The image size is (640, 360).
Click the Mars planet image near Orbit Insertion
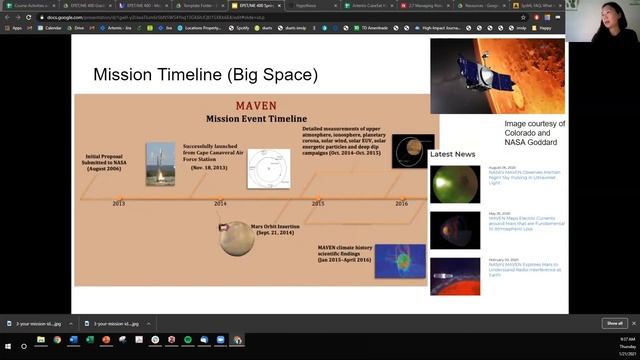click(237, 239)
